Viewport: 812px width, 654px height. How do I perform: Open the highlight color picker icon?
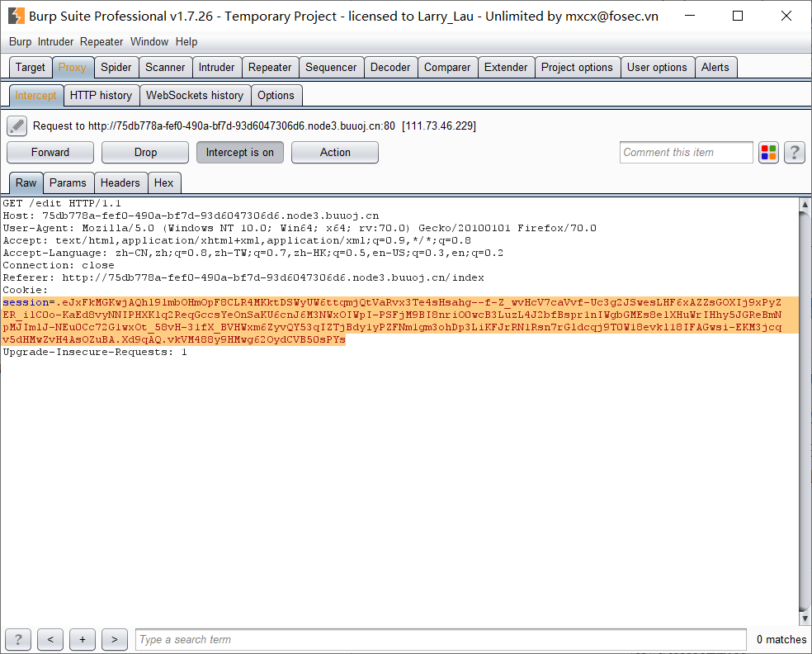coord(768,153)
